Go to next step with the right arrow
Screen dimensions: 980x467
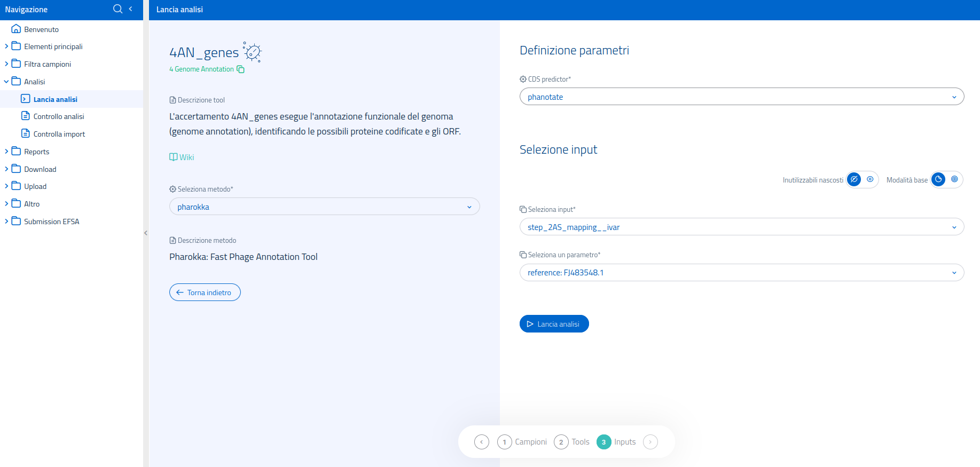(x=650, y=442)
